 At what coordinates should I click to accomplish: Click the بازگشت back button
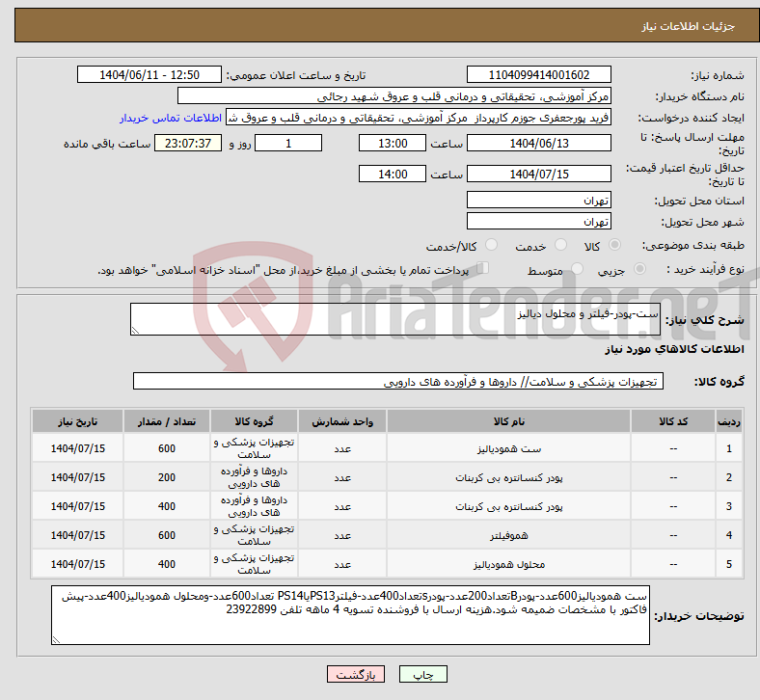click(356, 674)
